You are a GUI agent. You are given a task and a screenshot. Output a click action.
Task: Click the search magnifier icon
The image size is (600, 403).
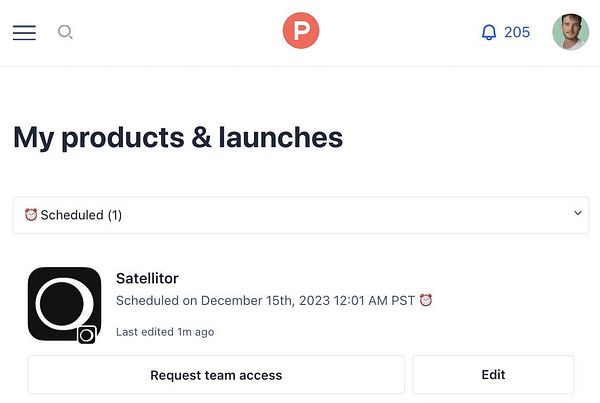coord(65,32)
